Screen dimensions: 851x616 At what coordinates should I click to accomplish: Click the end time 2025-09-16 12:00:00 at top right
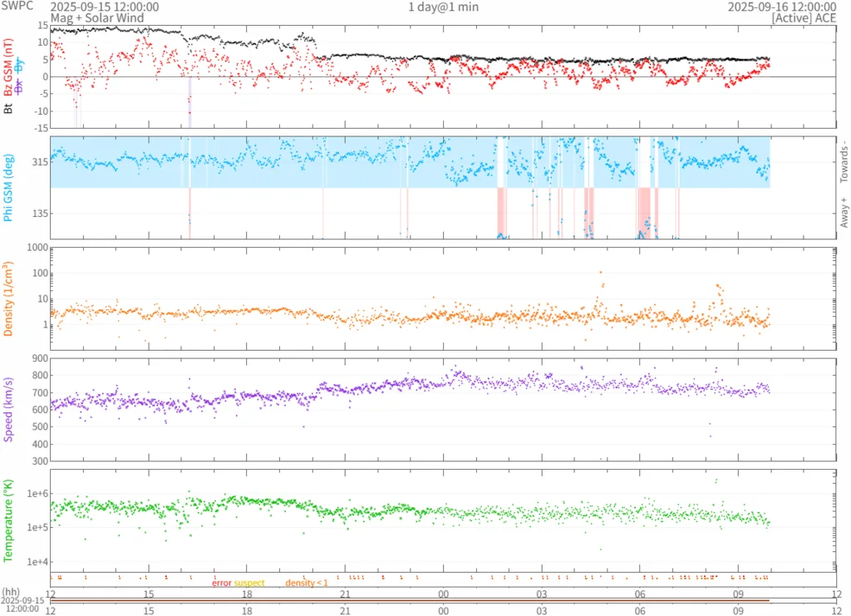coord(781,7)
